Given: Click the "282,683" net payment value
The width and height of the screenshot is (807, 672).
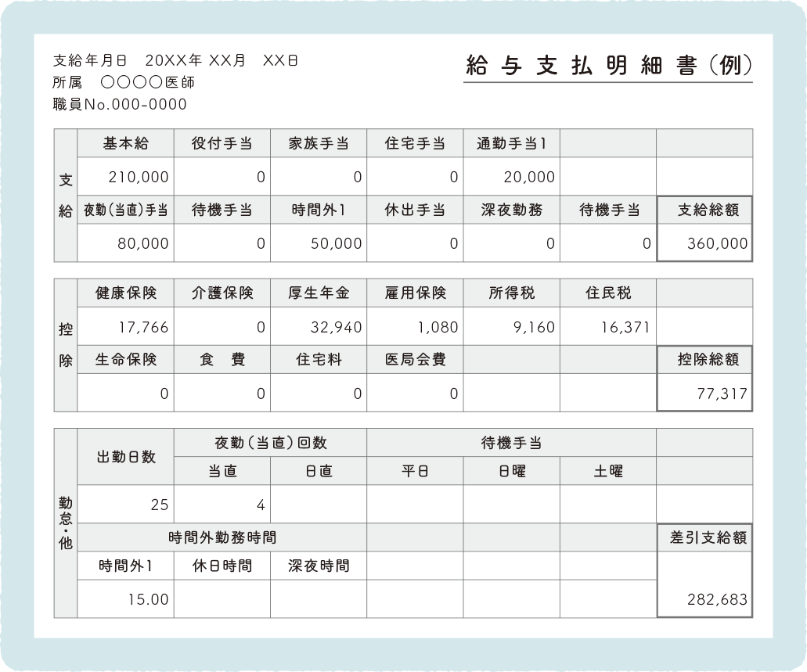Looking at the screenshot, I should point(718,599).
